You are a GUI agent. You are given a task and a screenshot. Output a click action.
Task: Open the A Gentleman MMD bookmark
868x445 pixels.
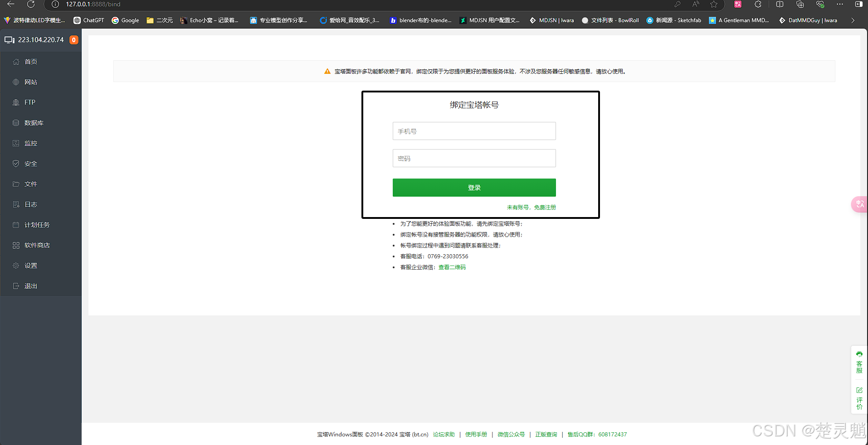739,20
